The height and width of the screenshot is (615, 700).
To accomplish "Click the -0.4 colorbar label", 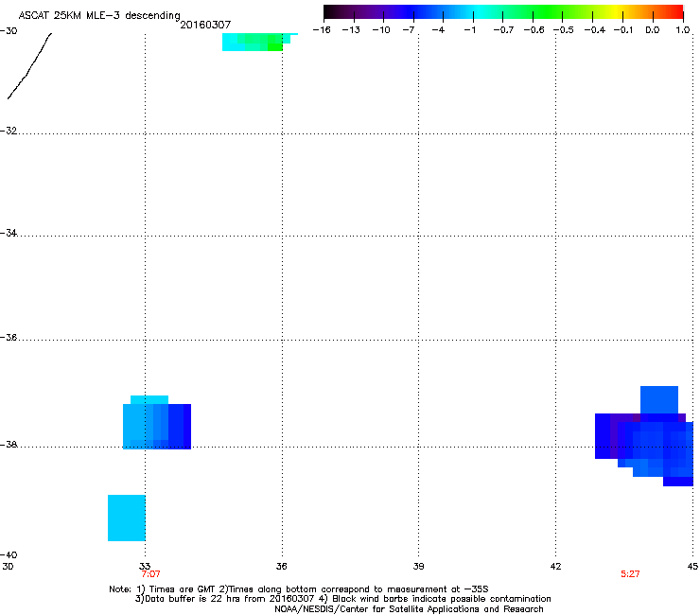I will click(x=595, y=30).
